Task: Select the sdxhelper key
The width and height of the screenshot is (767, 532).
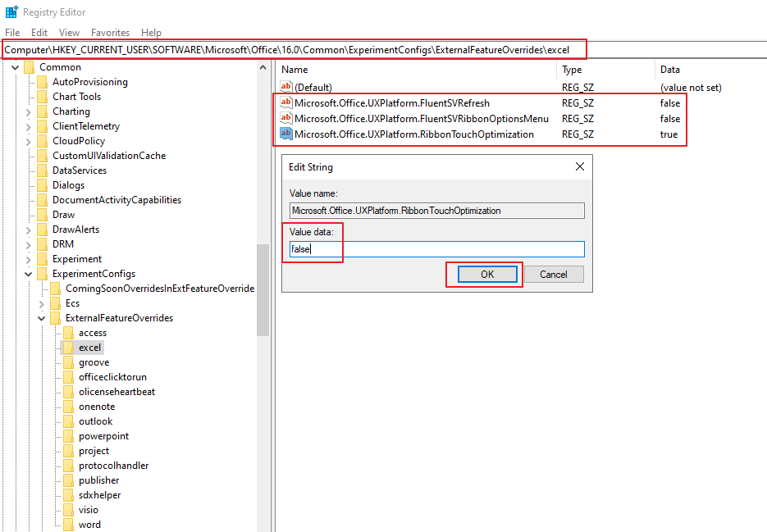Action: pos(100,495)
